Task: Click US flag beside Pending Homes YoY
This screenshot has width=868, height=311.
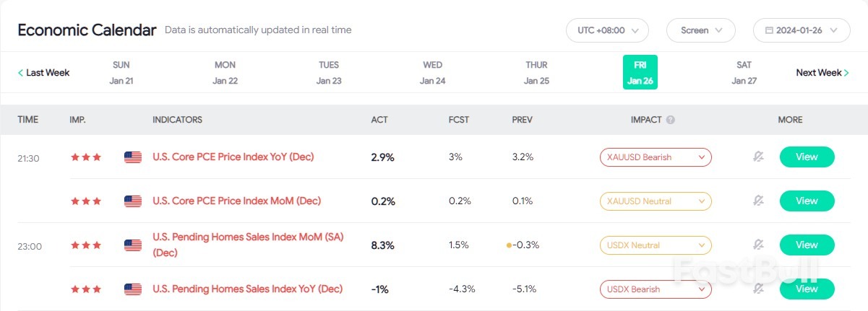Action: pyautogui.click(x=133, y=289)
